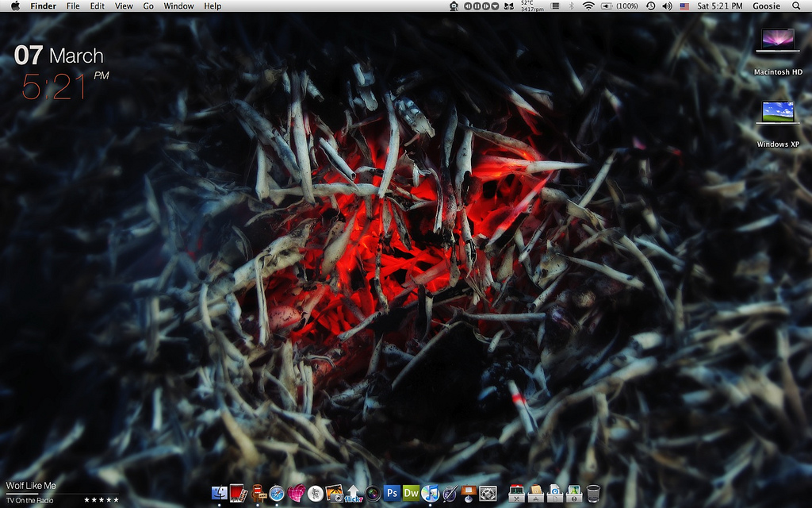This screenshot has height=508, width=812.
Task: Open the pink heart app in dock
Action: 297,493
